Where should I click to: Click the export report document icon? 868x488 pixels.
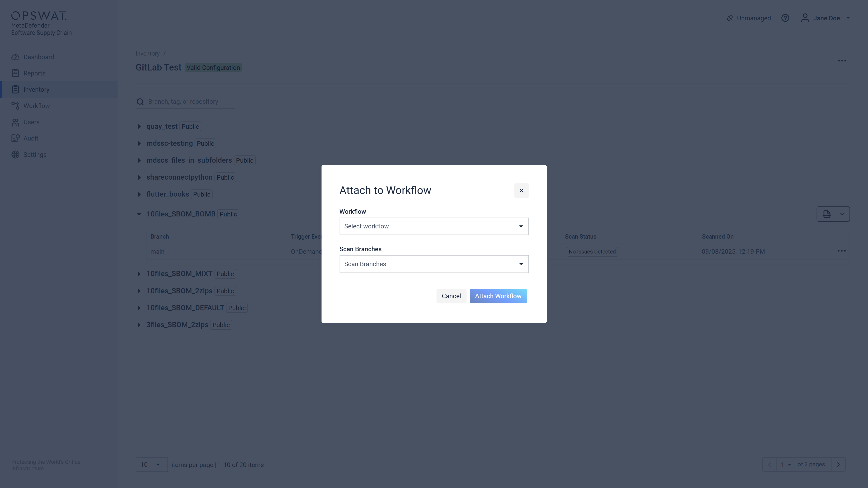pos(827,214)
